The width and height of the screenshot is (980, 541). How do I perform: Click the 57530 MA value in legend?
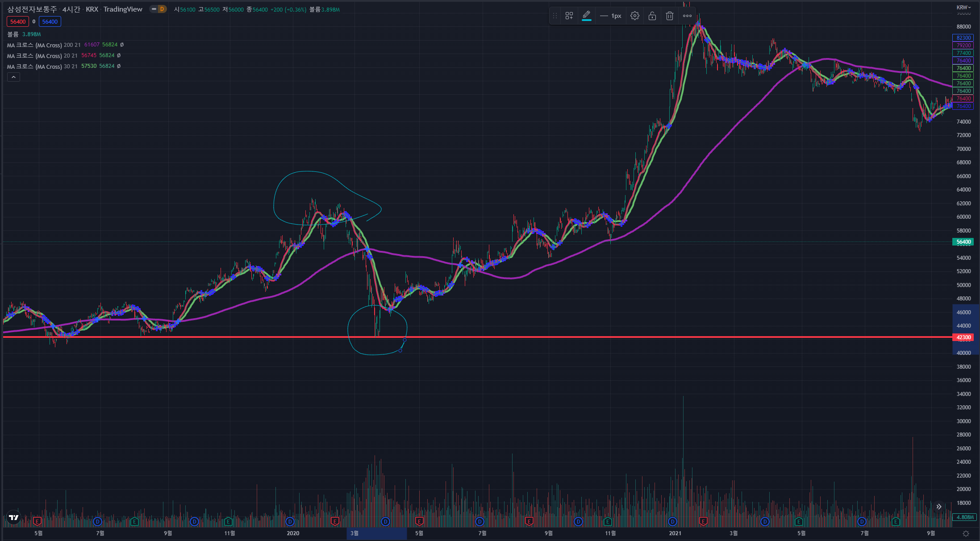pos(89,66)
